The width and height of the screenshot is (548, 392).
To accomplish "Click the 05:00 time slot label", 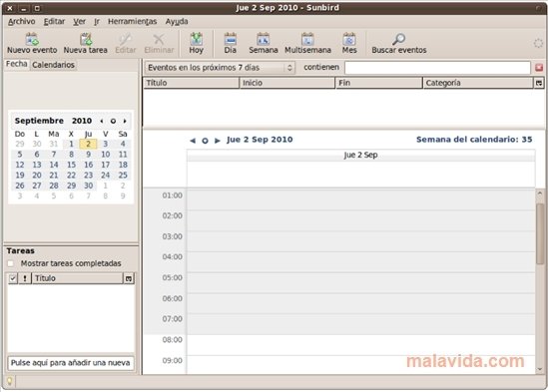I will click(x=172, y=277).
